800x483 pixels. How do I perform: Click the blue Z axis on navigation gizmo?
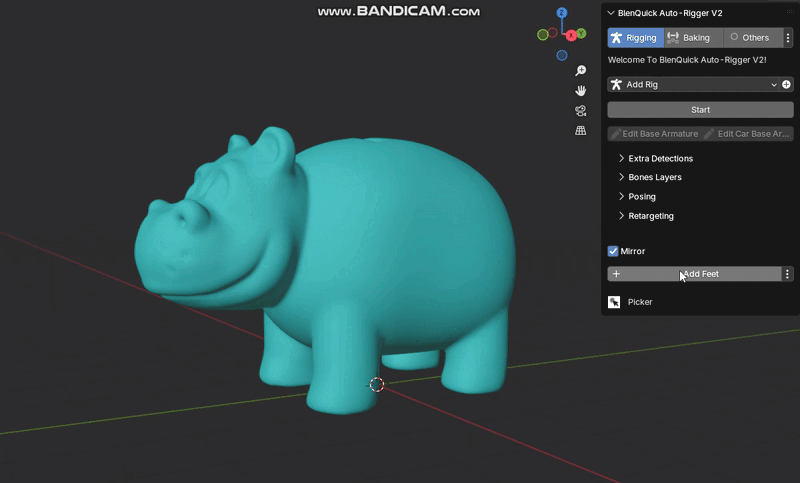pos(562,13)
